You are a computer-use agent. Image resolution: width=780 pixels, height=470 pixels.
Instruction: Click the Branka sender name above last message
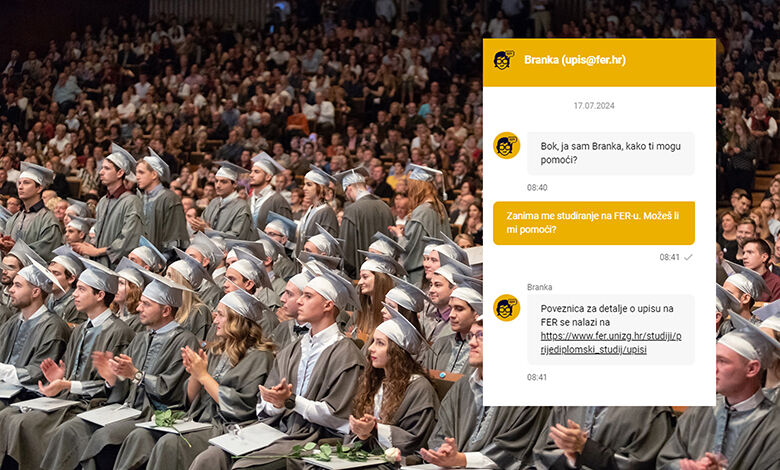pos(539,287)
